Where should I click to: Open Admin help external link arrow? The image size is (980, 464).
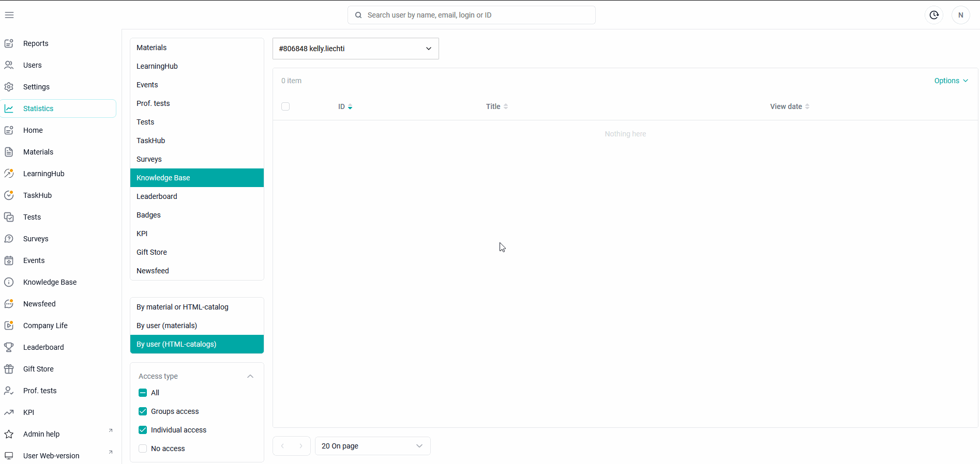[x=110, y=430]
